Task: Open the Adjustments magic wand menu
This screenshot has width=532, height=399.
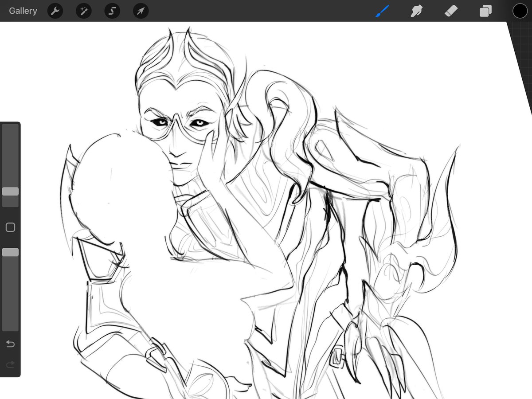Action: [83, 11]
